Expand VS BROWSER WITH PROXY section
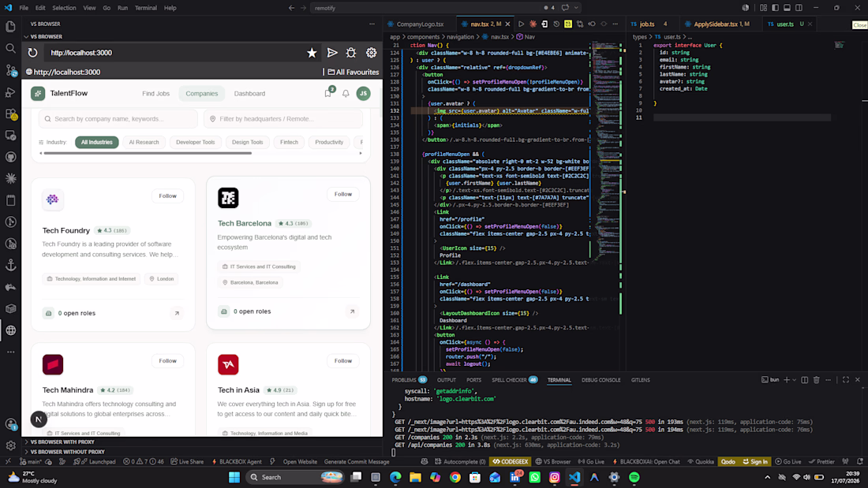Screen dimensions: 868x488 click(x=62, y=442)
